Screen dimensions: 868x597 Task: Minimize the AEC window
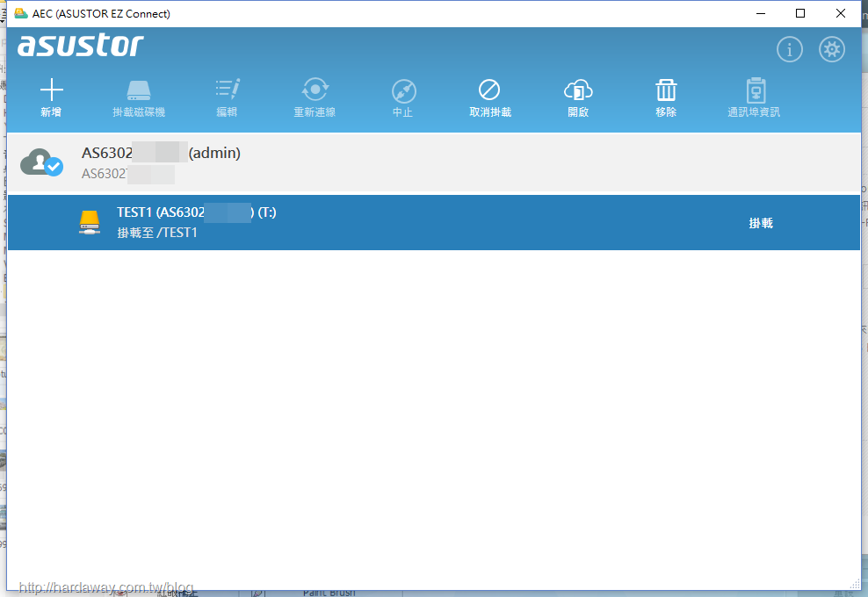pos(761,13)
